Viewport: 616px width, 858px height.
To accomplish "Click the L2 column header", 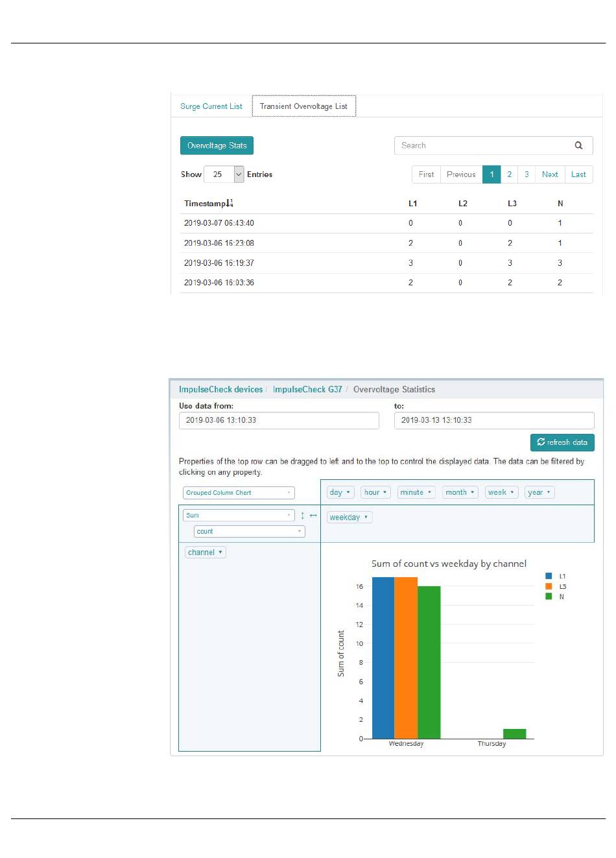I will point(462,204).
